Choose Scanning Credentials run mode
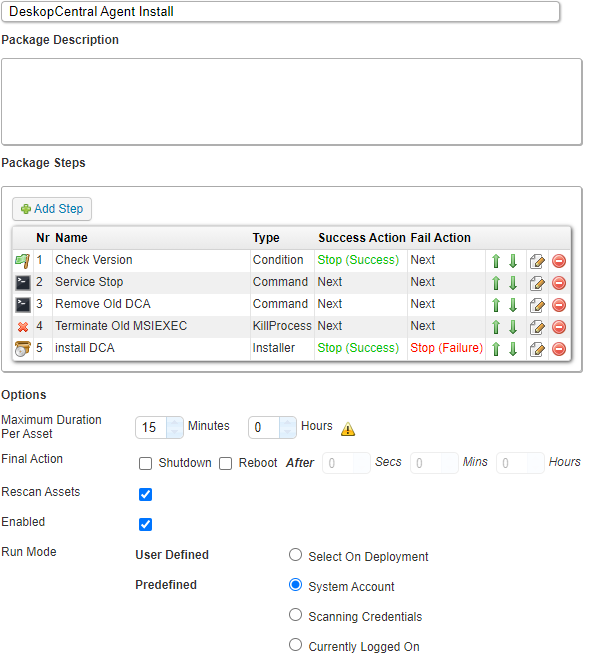Screen dimensions: 600x660 click(x=296, y=615)
